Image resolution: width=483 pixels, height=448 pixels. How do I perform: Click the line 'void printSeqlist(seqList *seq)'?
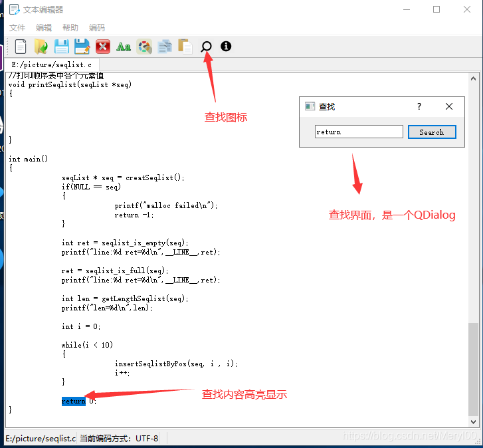(70, 84)
